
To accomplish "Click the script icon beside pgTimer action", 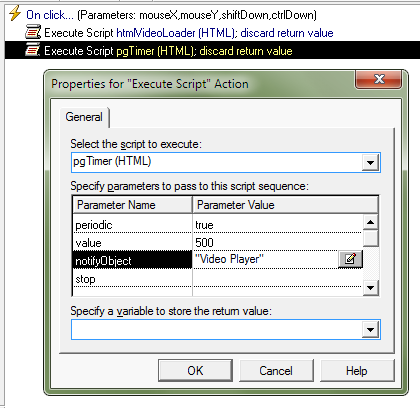I will pyautogui.click(x=33, y=50).
